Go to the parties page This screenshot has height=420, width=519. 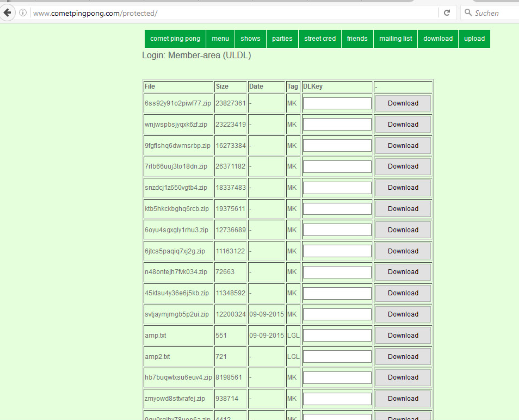(x=282, y=39)
